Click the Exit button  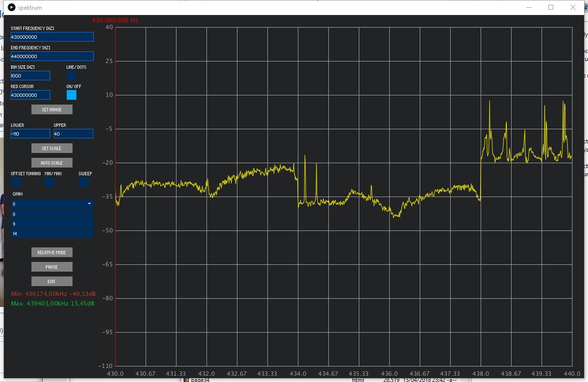coord(52,281)
